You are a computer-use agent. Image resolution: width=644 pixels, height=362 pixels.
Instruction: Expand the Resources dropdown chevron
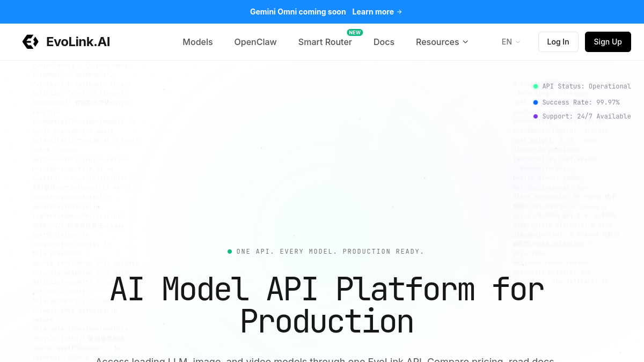click(x=465, y=42)
